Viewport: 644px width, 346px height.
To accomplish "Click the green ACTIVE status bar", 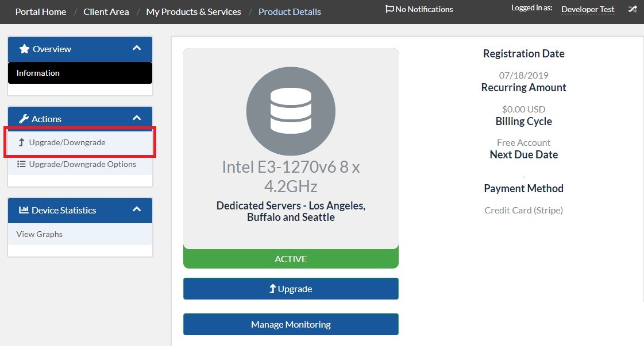I will (291, 259).
